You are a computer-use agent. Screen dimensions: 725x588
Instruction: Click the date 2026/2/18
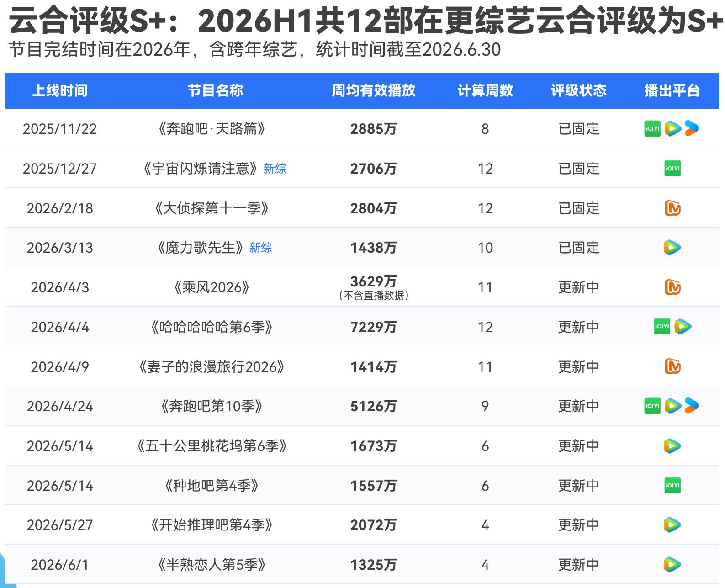point(60,208)
